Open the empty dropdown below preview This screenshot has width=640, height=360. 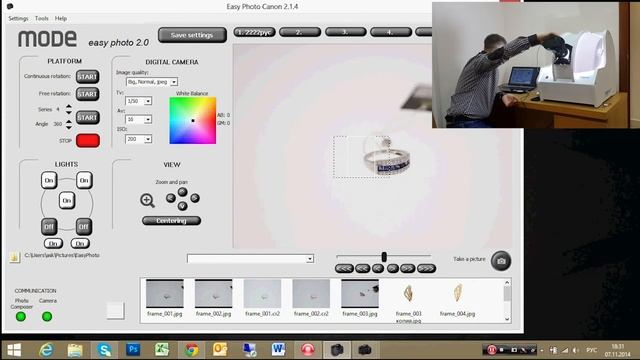310,259
